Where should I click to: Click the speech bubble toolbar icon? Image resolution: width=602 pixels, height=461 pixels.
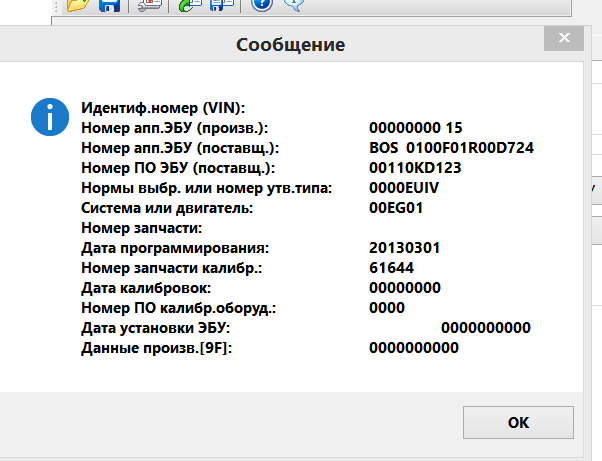coord(293,5)
